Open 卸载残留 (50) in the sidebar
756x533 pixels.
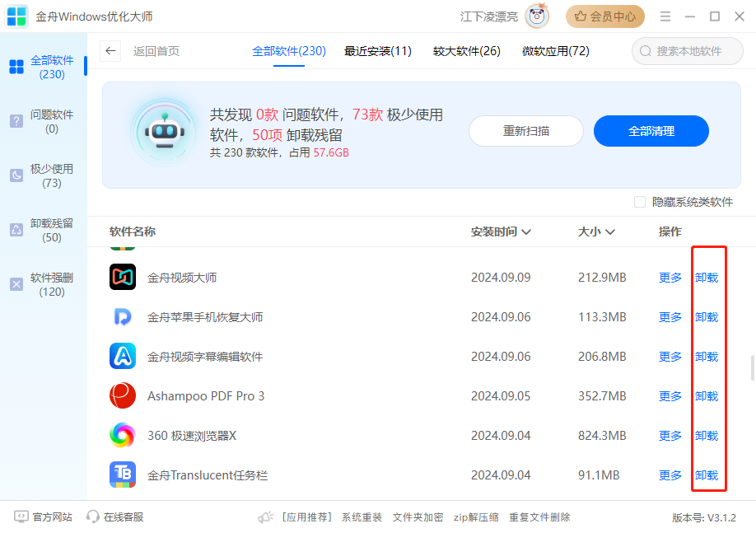(43, 230)
